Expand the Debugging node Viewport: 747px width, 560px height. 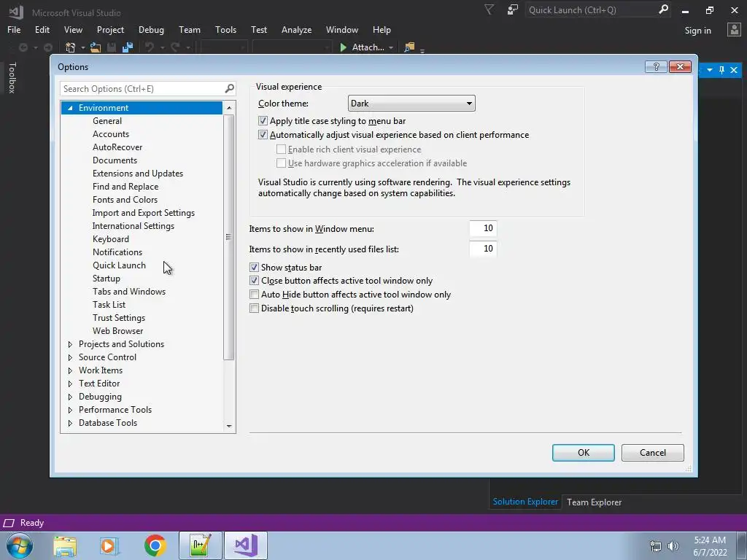pyautogui.click(x=70, y=397)
